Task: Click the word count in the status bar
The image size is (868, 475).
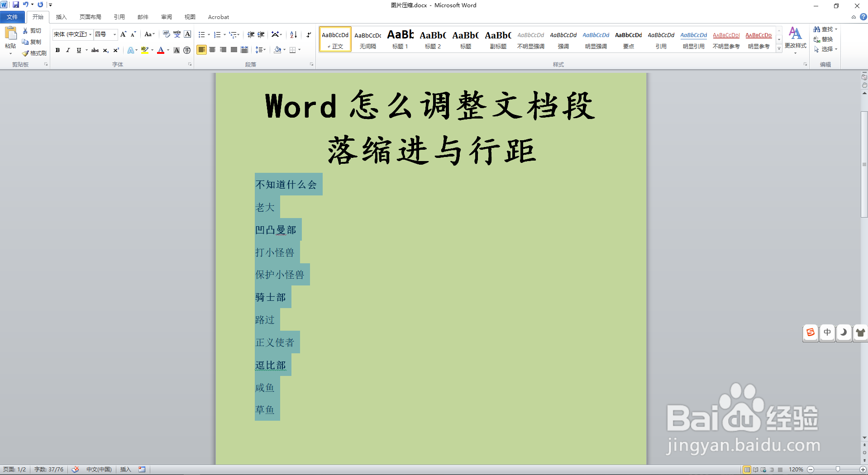Action: 48,469
